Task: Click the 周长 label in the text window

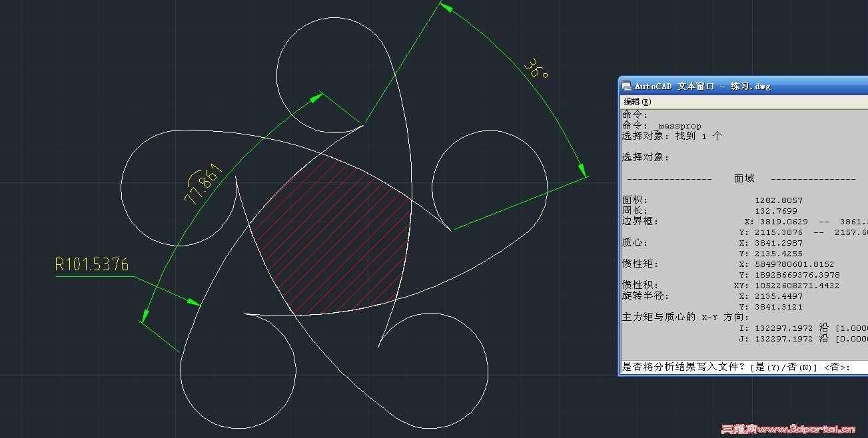Action: tap(635, 210)
